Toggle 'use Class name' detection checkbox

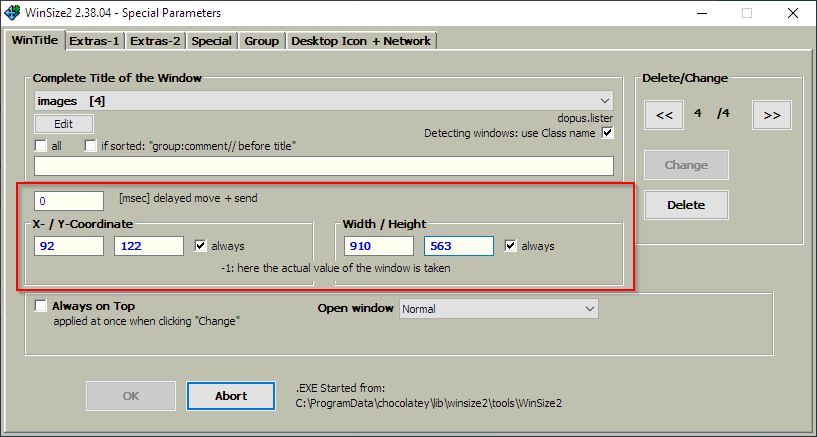pos(608,133)
